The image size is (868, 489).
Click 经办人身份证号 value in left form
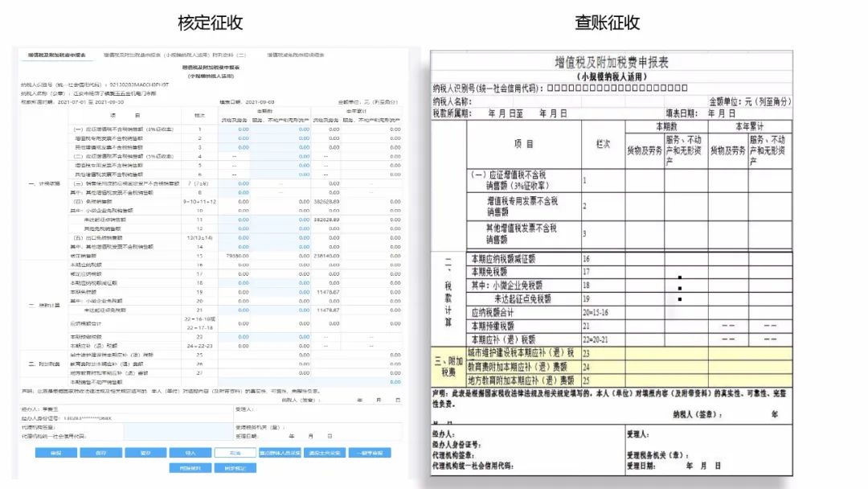tap(88, 418)
